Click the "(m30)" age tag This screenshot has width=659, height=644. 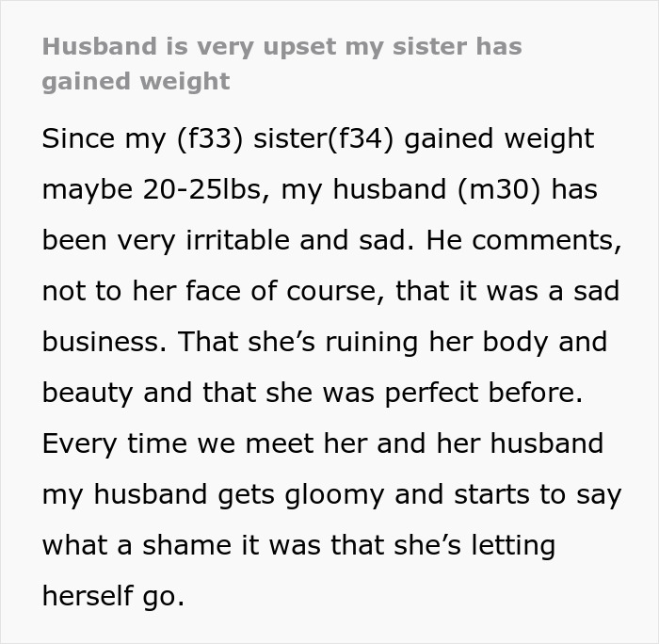[500, 189]
